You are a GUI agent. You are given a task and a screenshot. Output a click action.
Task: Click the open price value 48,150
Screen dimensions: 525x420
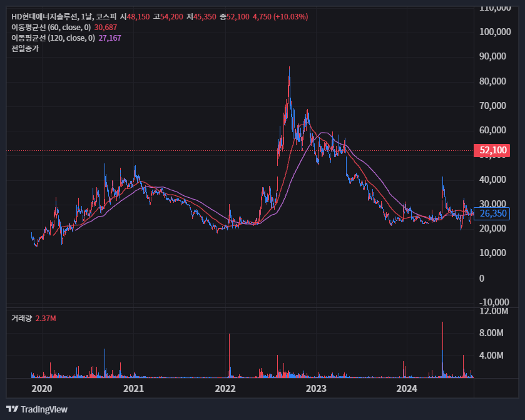pyautogui.click(x=138, y=17)
